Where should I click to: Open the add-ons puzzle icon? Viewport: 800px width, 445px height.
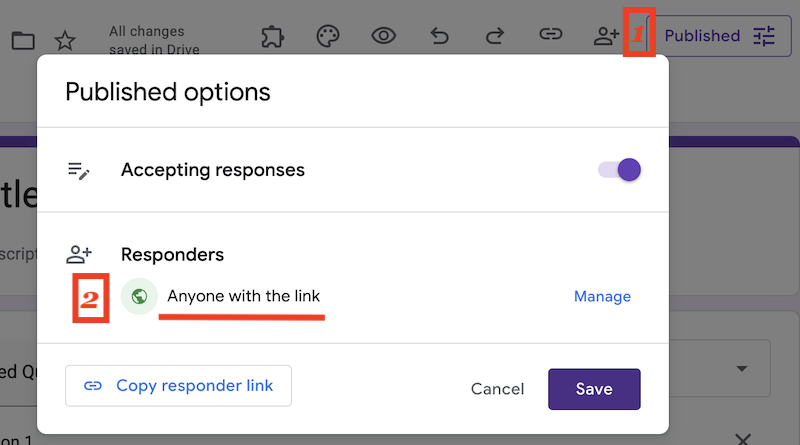[271, 37]
